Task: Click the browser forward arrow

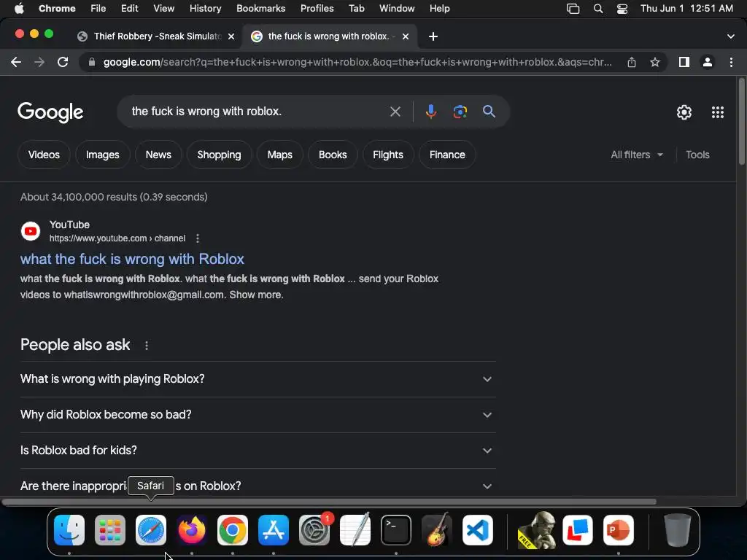Action: click(39, 62)
